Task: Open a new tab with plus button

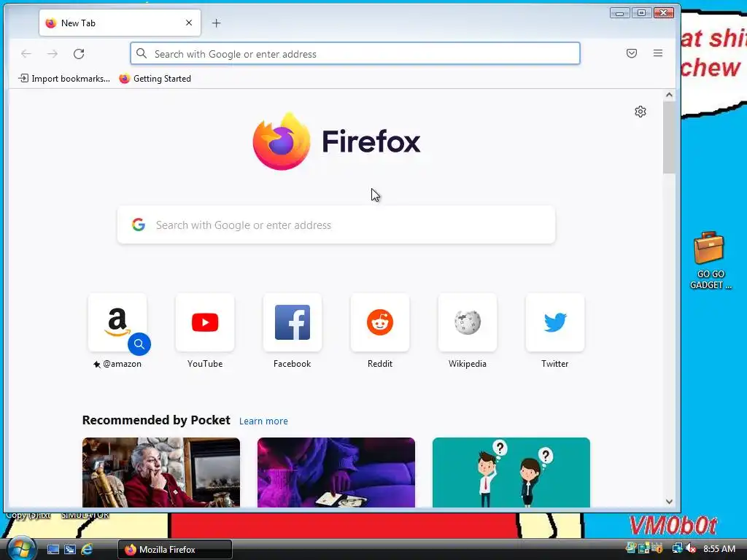Action: coord(216,23)
